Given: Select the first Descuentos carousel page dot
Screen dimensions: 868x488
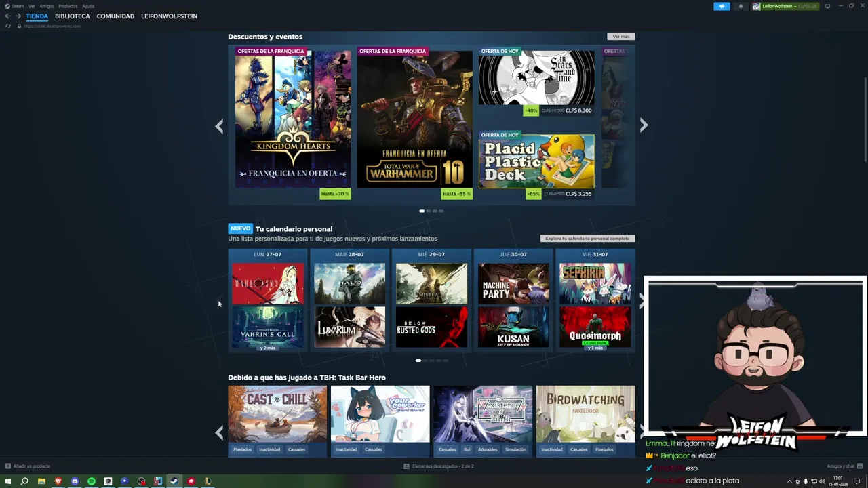Looking at the screenshot, I should (x=422, y=211).
